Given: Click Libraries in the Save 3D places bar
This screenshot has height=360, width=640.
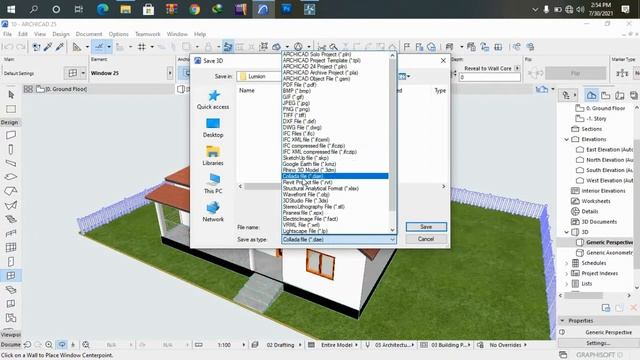Looking at the screenshot, I should [x=213, y=156].
